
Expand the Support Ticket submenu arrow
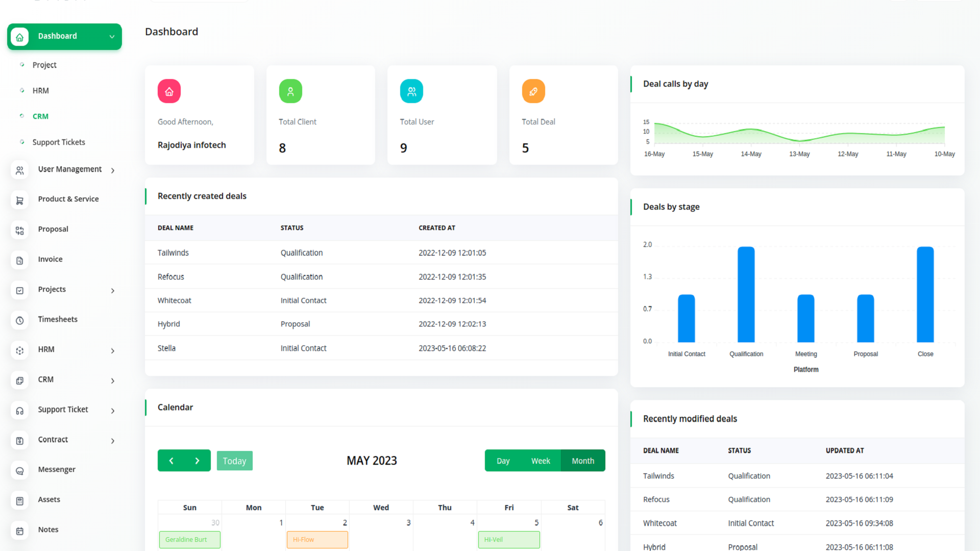click(113, 411)
